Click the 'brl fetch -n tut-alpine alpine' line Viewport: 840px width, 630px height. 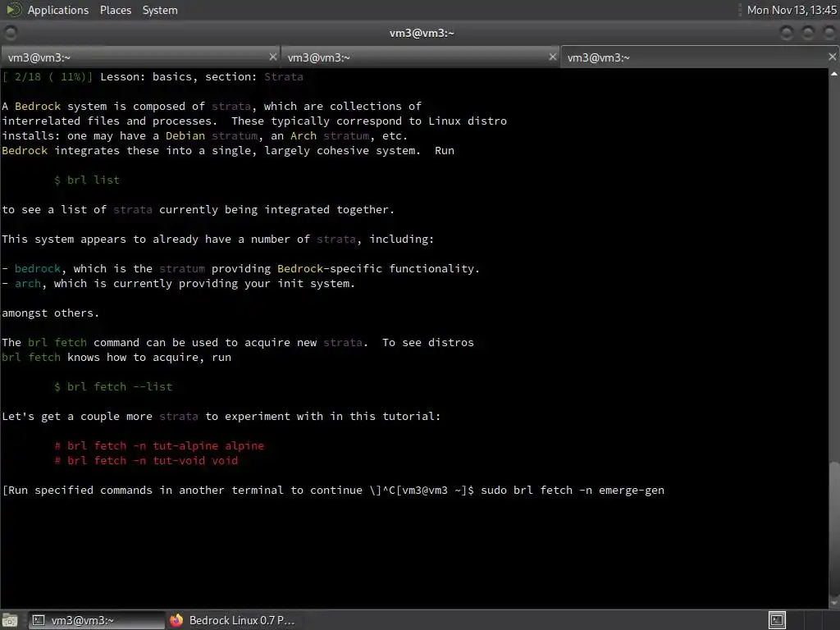pyautogui.click(x=159, y=445)
